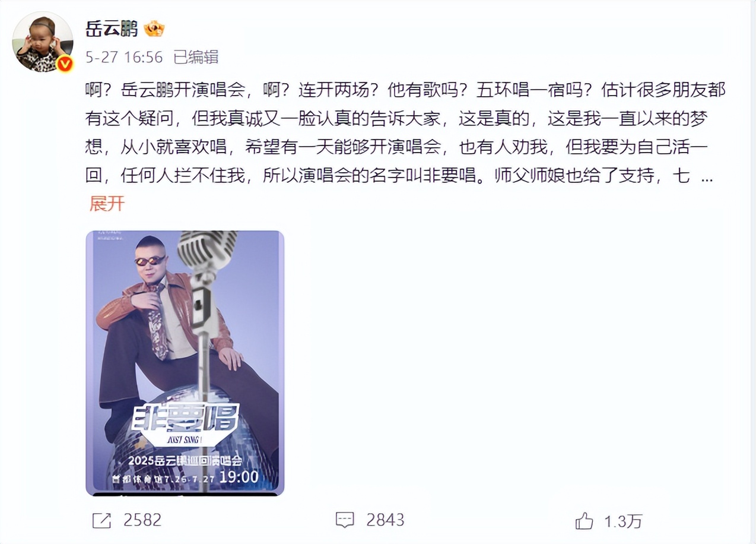Open Yue Yunpeng's profile avatar
The height and width of the screenshot is (544, 756).
pyautogui.click(x=43, y=42)
